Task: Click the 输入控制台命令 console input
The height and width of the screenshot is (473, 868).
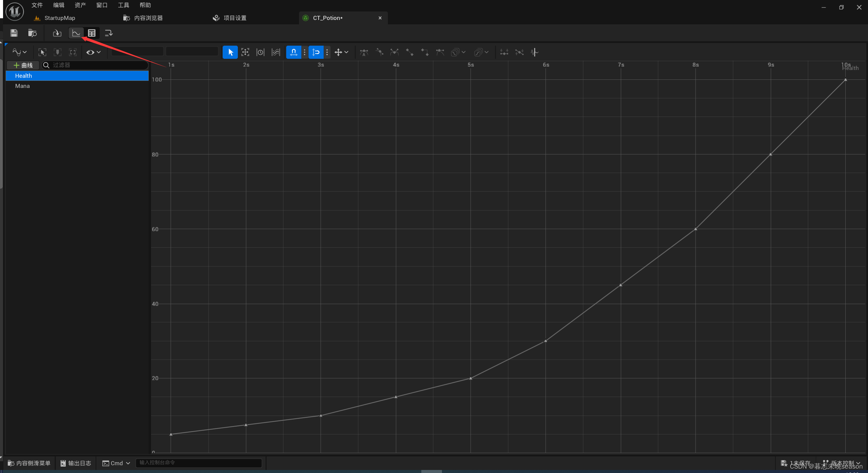Action: 199,463
